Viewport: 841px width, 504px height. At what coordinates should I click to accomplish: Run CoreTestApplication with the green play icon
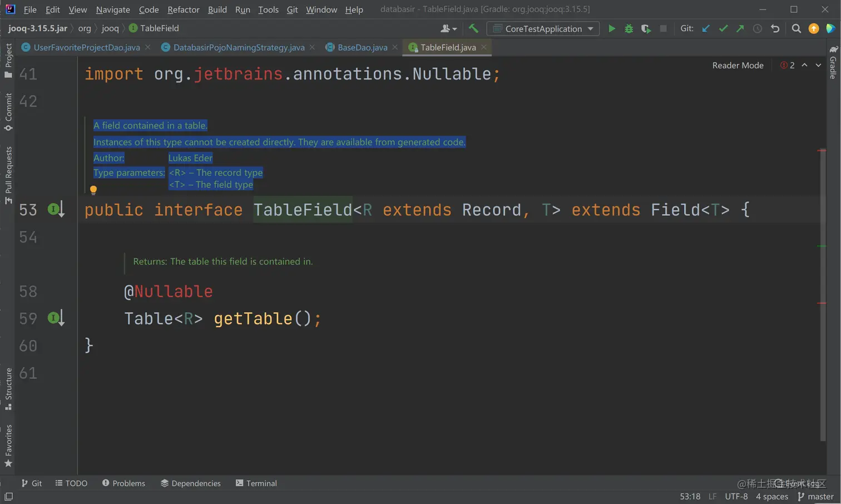612,28
